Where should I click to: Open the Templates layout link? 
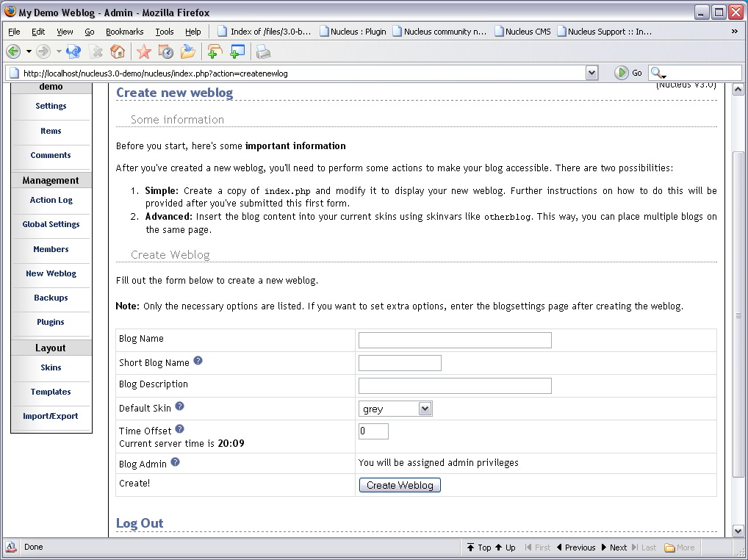51,392
